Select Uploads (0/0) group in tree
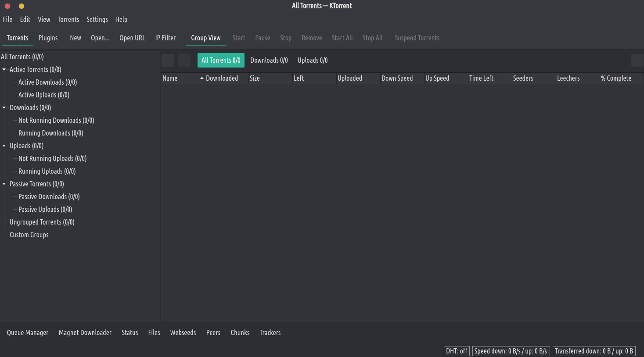This screenshot has height=357, width=644. click(27, 146)
